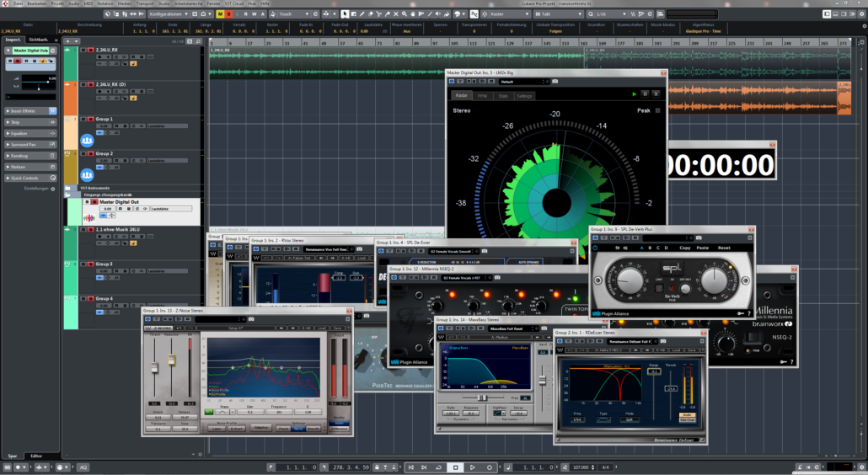Image resolution: width=868 pixels, height=475 pixels.
Task: Expand the Insert Effekte inspector section
Action: (x=30, y=111)
